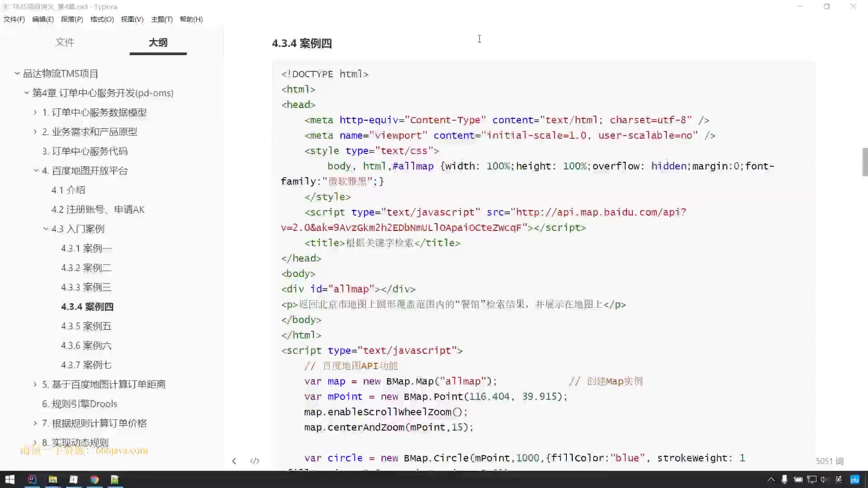Switch sidebar to the 大纲 tab

(x=158, y=42)
